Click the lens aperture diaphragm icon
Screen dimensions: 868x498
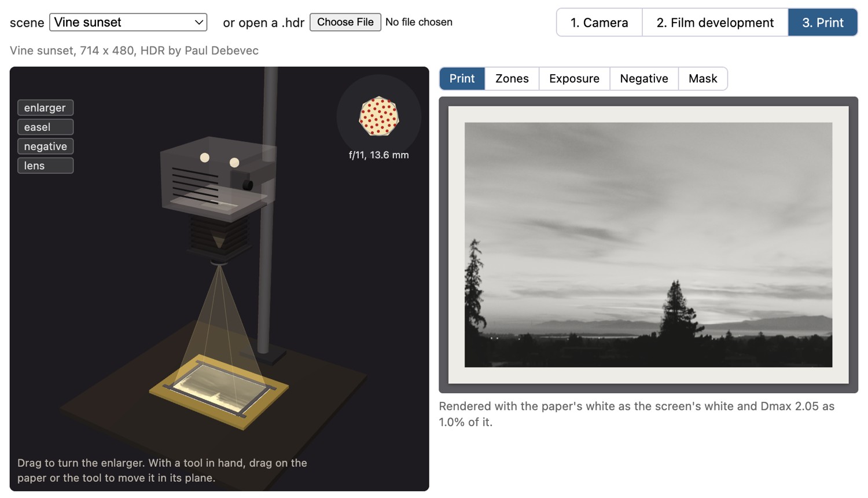coord(378,116)
